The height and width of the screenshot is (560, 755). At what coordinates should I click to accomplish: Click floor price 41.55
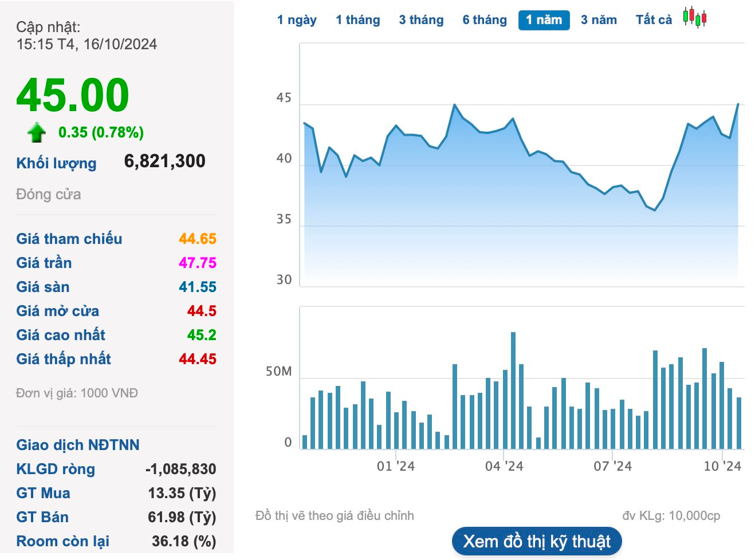(x=198, y=287)
